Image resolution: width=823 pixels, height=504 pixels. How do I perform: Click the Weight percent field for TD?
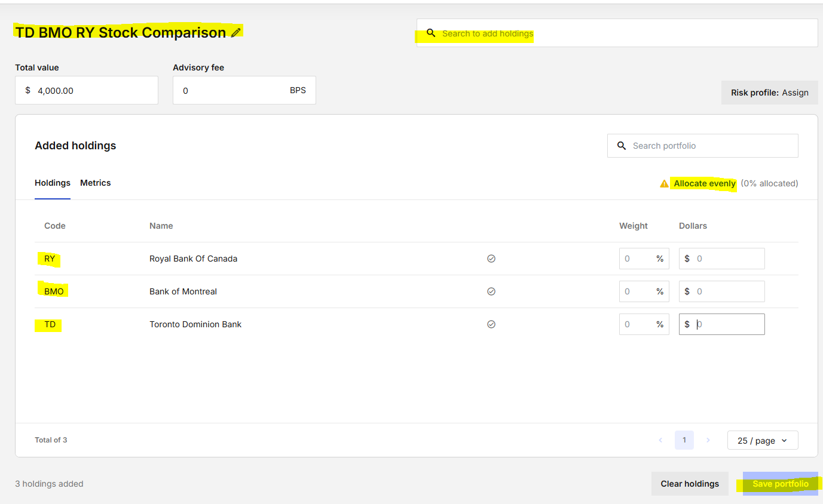point(644,324)
